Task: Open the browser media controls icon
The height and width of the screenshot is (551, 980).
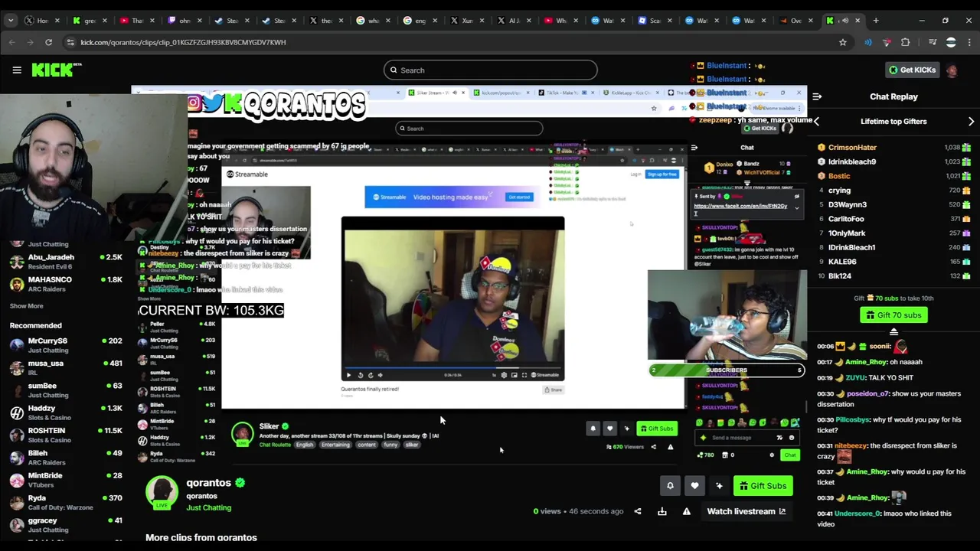Action: 932,42
